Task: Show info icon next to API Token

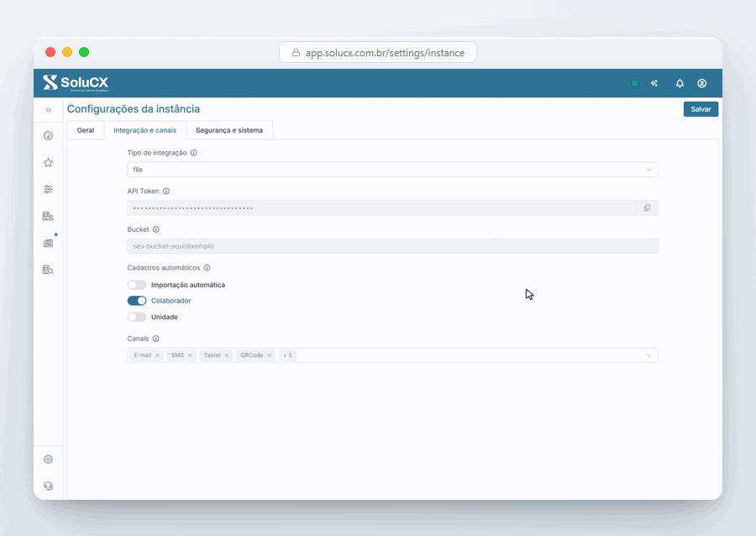Action: coord(166,192)
